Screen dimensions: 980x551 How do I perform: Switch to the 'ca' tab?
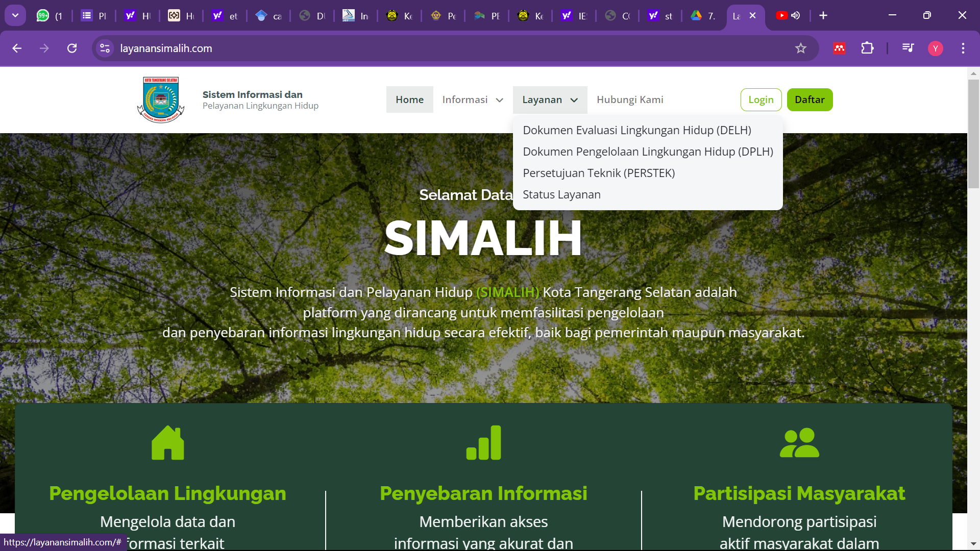click(268, 16)
